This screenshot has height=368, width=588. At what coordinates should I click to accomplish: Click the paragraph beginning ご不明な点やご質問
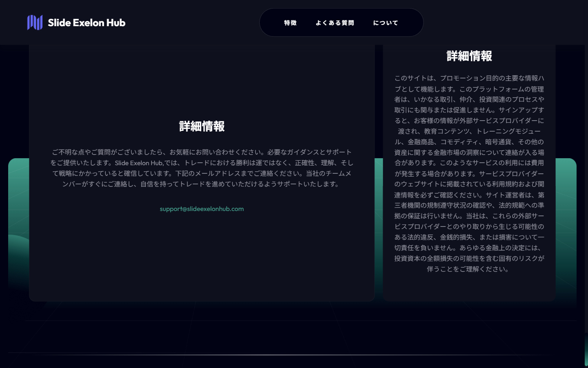coord(202,168)
